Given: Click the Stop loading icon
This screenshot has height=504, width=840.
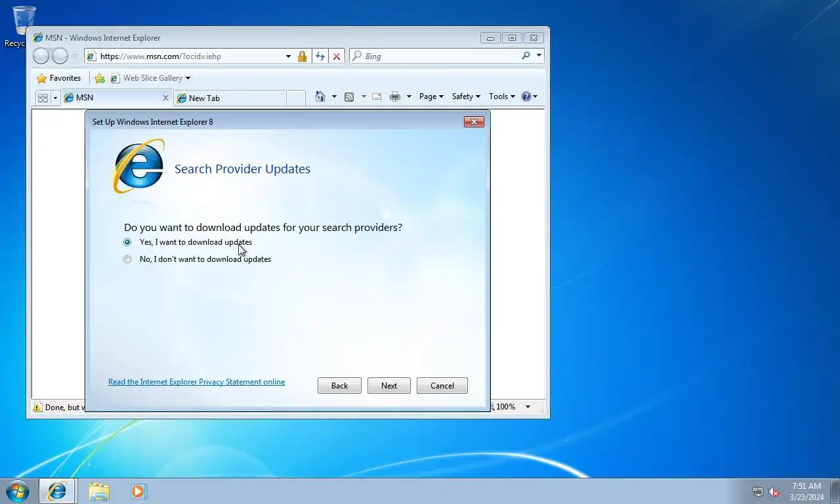Looking at the screenshot, I should click(337, 56).
